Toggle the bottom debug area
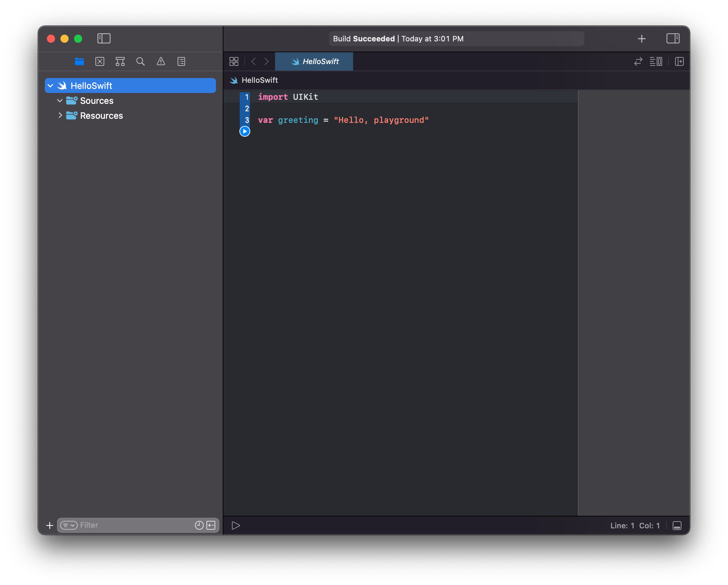Viewport: 728px width, 585px height. [677, 526]
